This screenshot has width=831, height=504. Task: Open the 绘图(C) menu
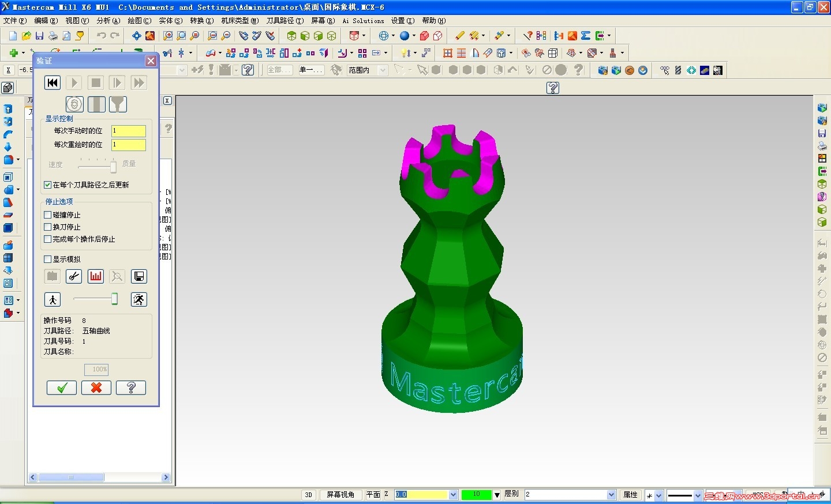coord(140,21)
